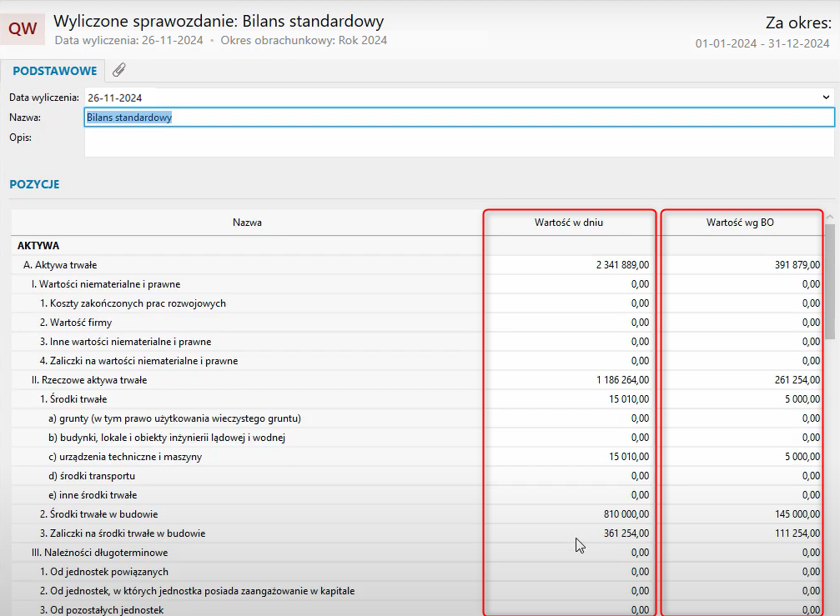Click the Nazwa column header
Image resolution: width=840 pixels, height=616 pixels.
click(x=247, y=222)
